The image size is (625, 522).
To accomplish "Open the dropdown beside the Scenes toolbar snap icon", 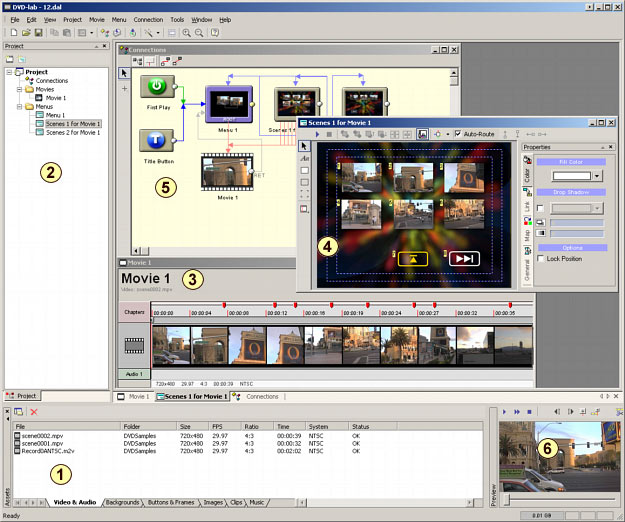I will pos(448,134).
